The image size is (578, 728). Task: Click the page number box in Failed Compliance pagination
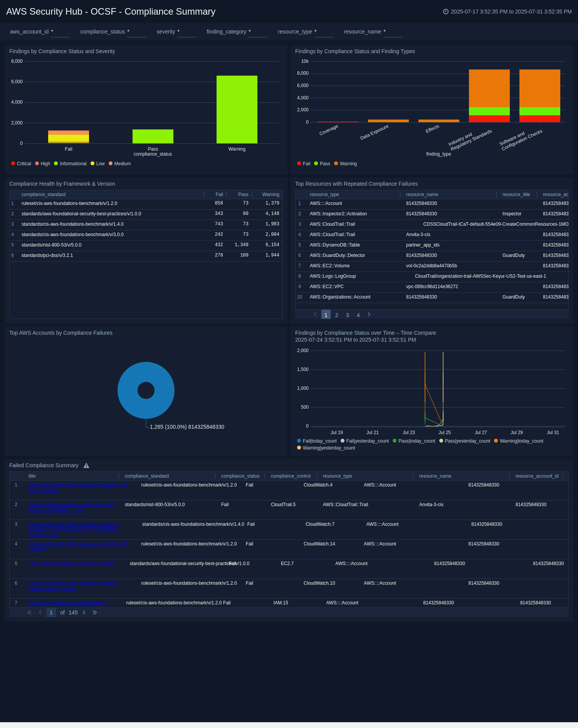pyautogui.click(x=51, y=612)
